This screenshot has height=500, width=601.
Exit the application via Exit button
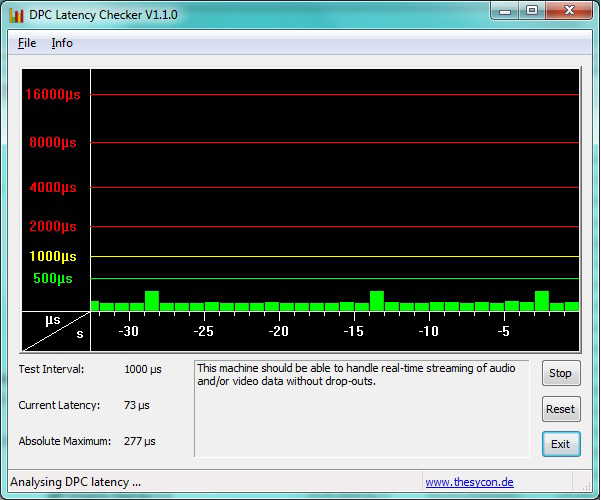(x=560, y=444)
